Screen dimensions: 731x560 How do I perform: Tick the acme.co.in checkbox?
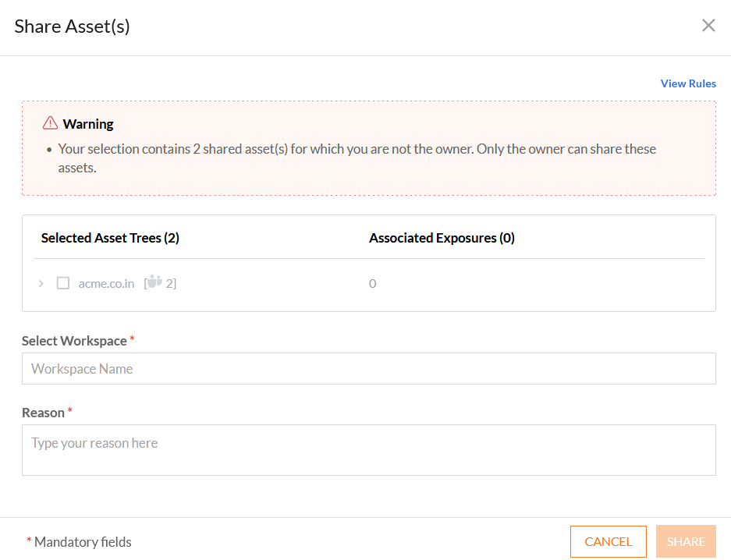(x=63, y=283)
